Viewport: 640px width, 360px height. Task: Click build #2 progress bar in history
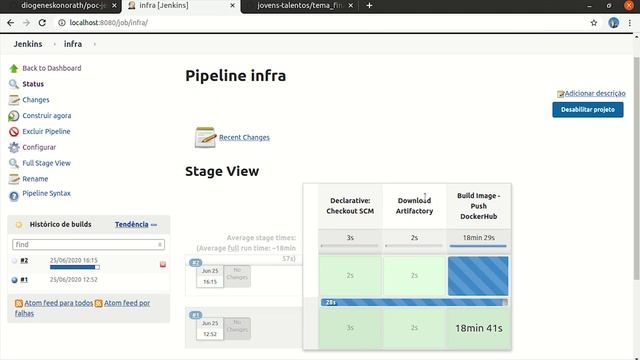pos(75,267)
